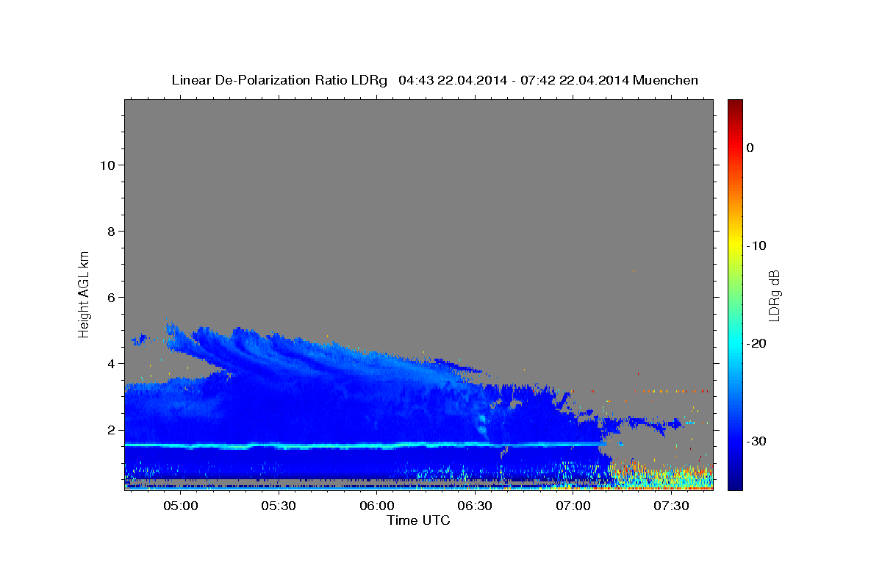Screen dimensions: 882x588
Task: Click the 'Time UTC' axis label
Action: click(x=418, y=520)
